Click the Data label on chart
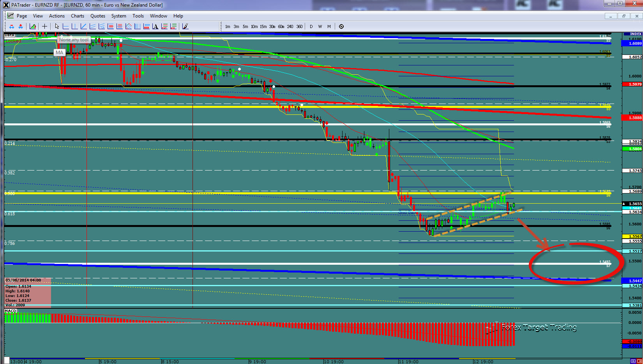Screen dimensions: 643x364 (9, 35)
